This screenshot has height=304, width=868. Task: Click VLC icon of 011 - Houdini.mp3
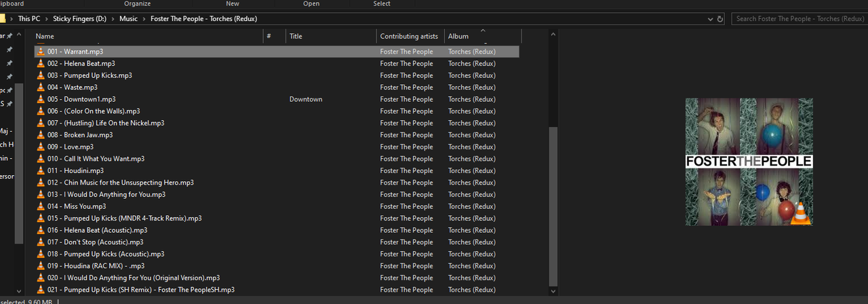click(x=41, y=170)
